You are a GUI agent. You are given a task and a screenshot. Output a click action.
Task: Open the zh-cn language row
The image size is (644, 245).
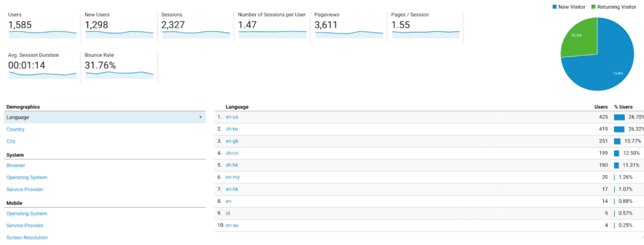[232, 153]
